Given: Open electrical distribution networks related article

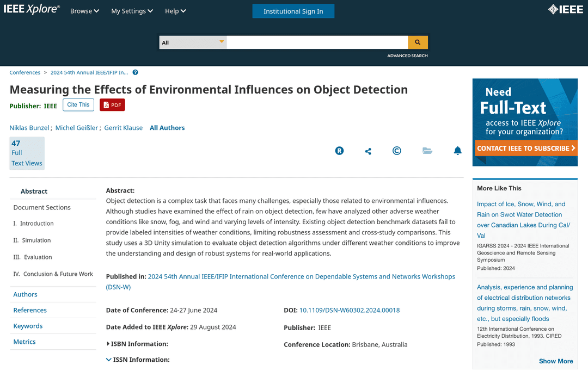Looking at the screenshot, I should tap(525, 303).
